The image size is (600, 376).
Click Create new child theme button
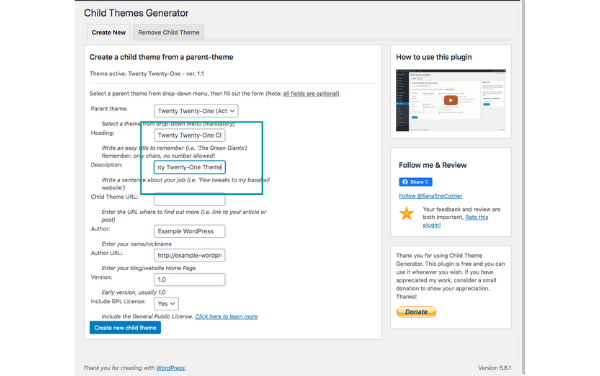(x=125, y=328)
